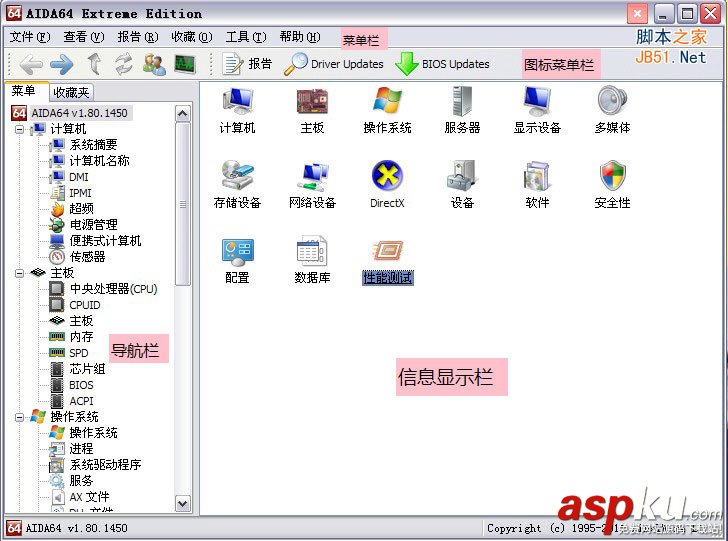Open the 设备 devices icon
728x541 pixels.
462,185
